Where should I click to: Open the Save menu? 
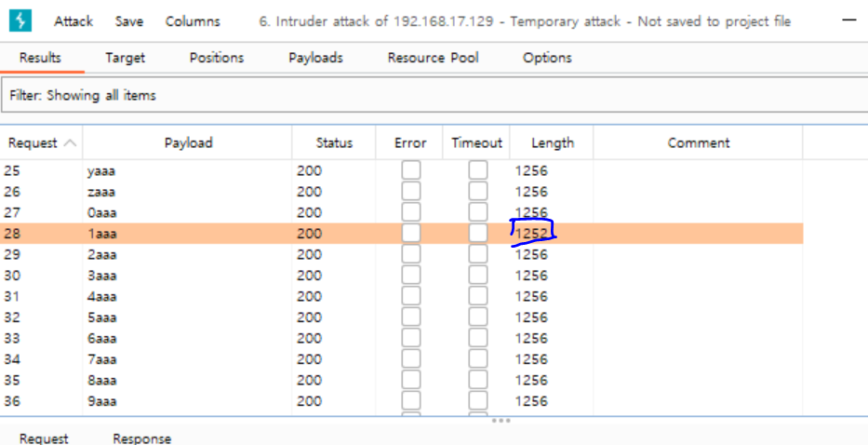[x=129, y=21]
